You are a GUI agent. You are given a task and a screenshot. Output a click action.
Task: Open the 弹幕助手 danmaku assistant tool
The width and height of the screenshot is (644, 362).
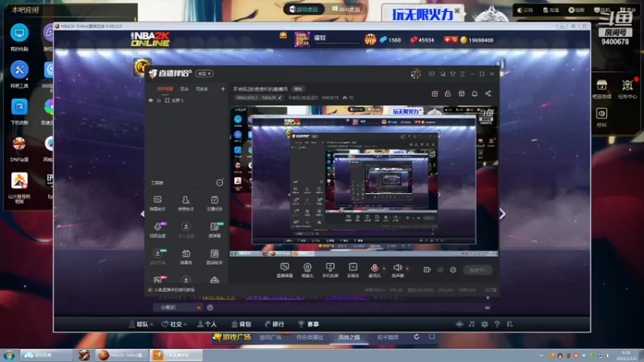pyautogui.click(x=158, y=204)
